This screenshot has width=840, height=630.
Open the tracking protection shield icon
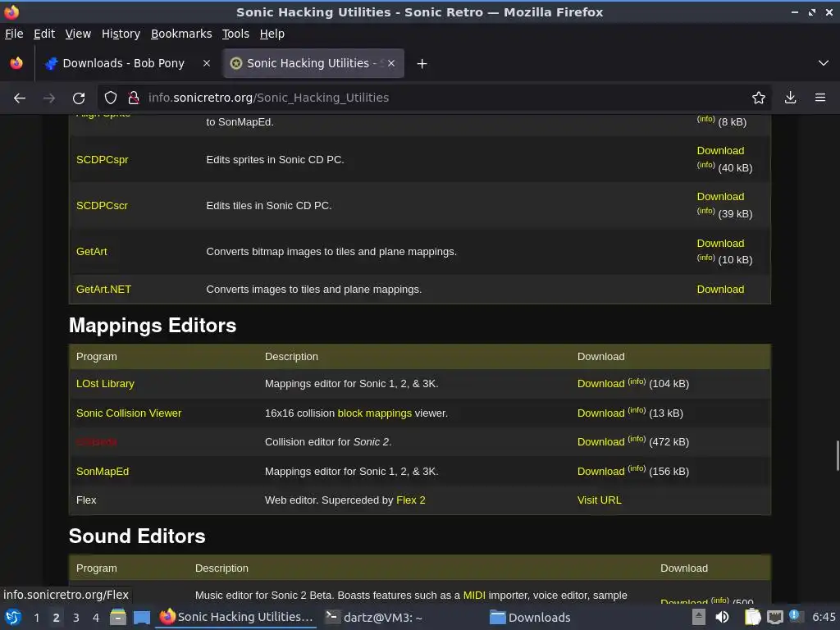click(111, 98)
